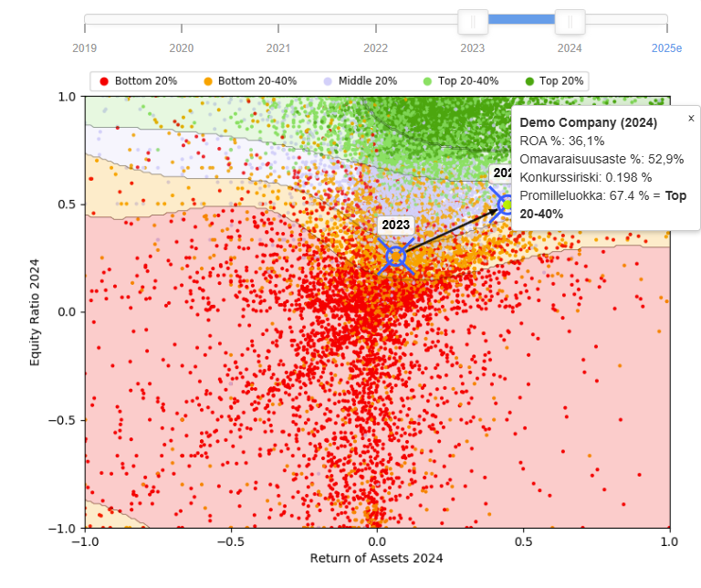Click the 2024 company marker circle
The height and width of the screenshot is (588, 701).
[506, 205]
